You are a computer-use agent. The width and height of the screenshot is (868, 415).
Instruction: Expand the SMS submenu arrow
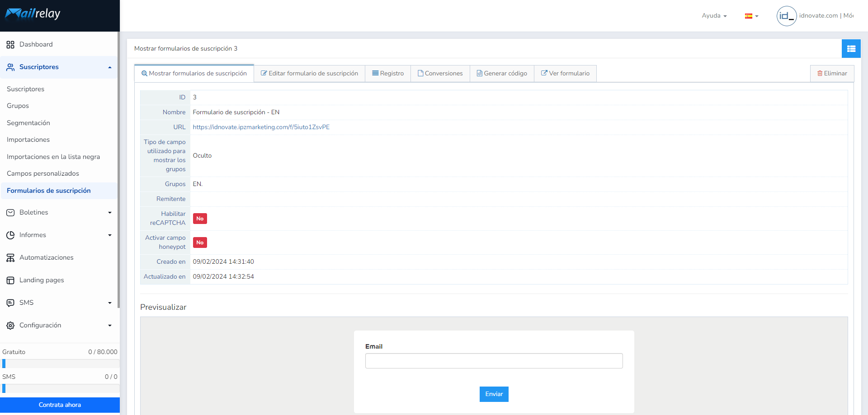[x=110, y=303]
